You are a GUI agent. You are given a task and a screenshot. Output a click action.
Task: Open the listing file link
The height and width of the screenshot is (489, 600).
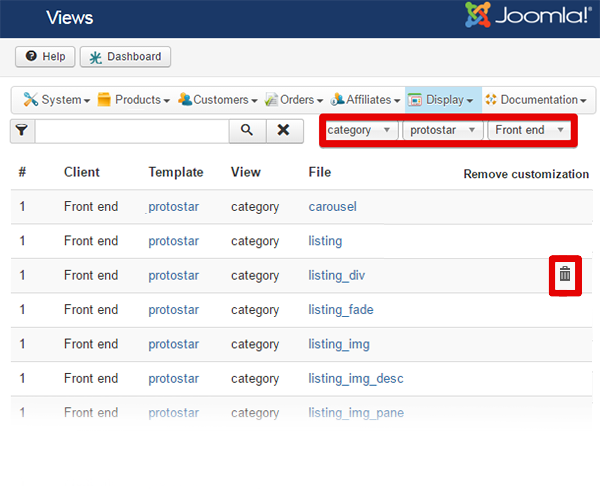tap(325, 241)
